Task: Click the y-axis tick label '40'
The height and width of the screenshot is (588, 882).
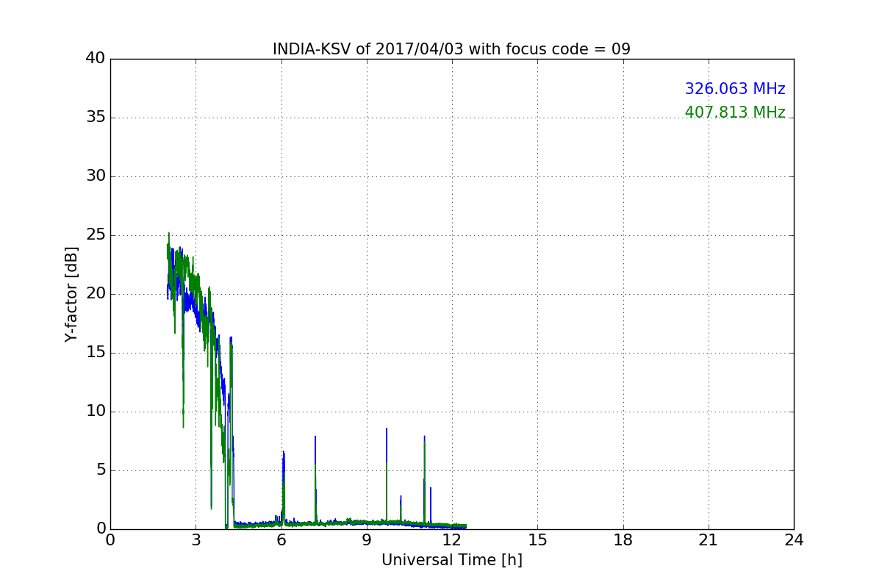Action: click(95, 59)
